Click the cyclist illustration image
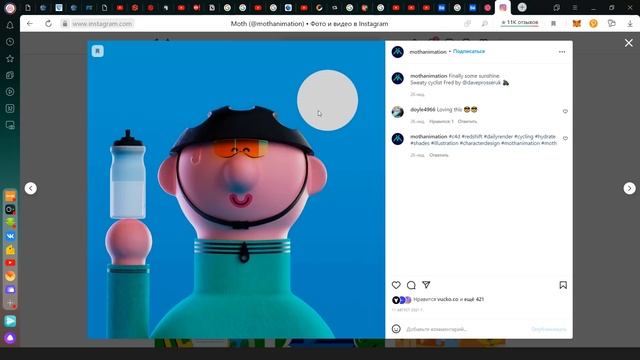The height and width of the screenshot is (360, 640). click(236, 189)
